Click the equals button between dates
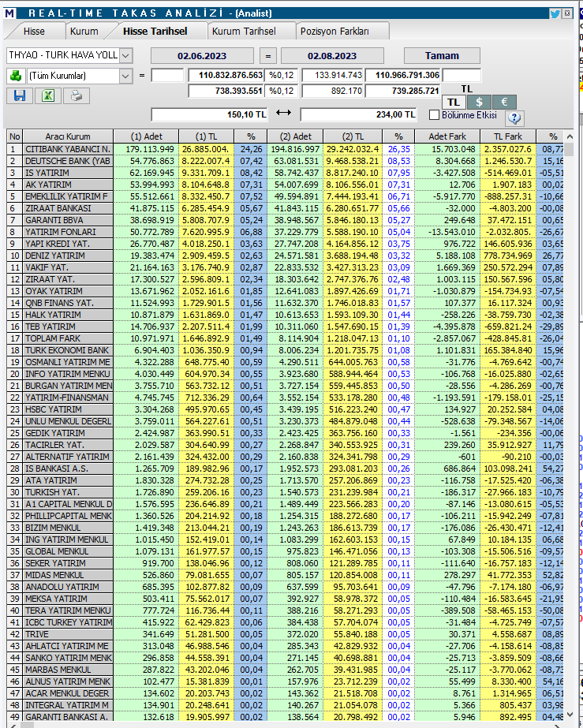Image resolution: width=583 pixels, height=728 pixels. click(x=267, y=56)
